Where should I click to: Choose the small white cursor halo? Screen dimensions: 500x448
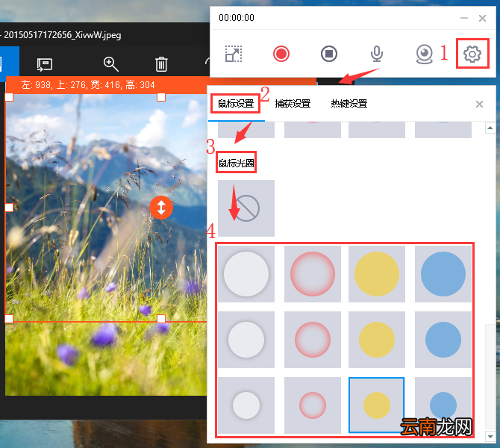(246, 405)
